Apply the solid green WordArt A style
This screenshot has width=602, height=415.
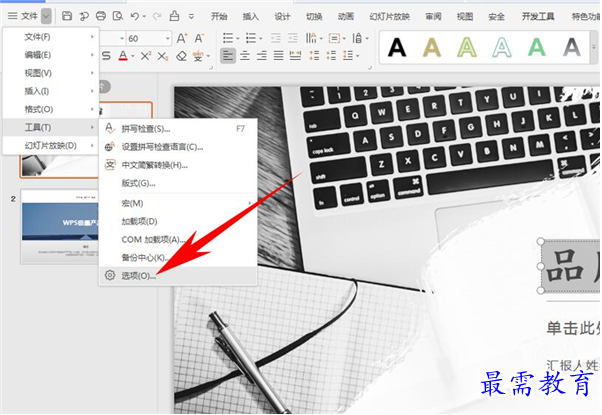pos(537,48)
